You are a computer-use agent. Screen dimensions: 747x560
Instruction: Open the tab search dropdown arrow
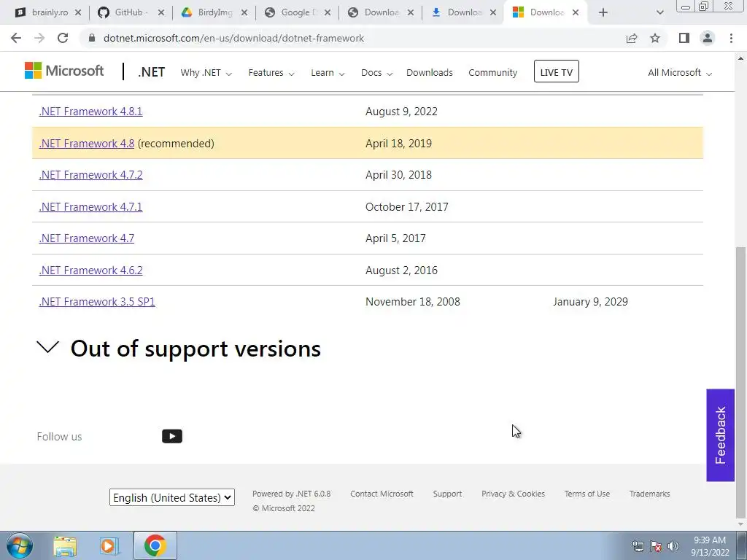[659, 12]
